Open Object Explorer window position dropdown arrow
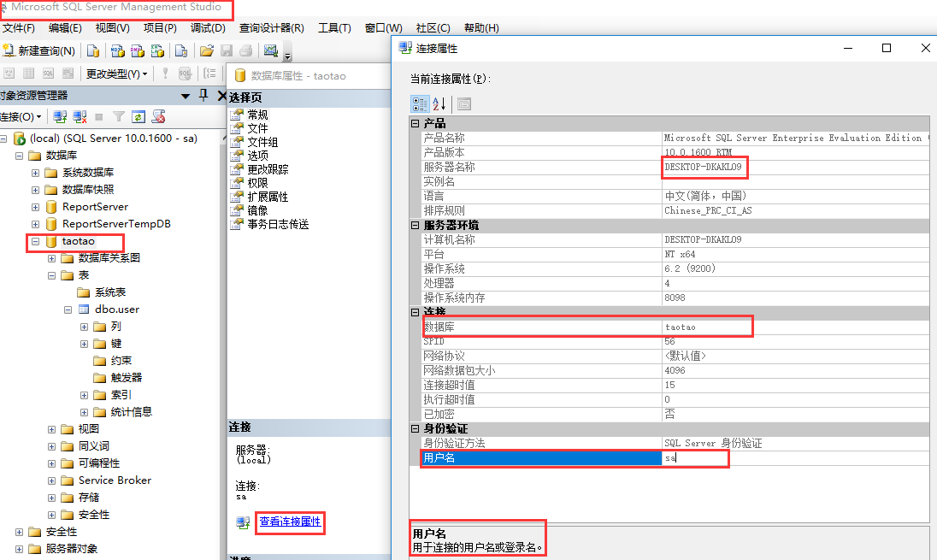The image size is (937, 560). point(186,96)
